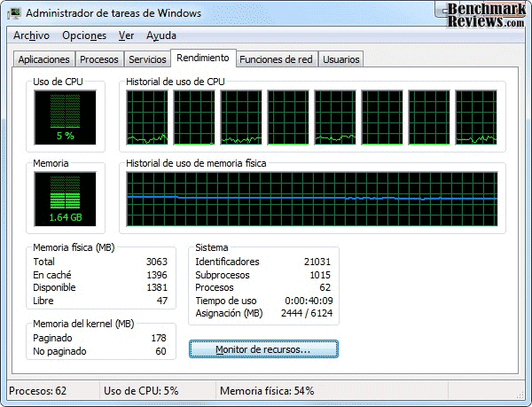Open the Ver menu

coord(126,35)
